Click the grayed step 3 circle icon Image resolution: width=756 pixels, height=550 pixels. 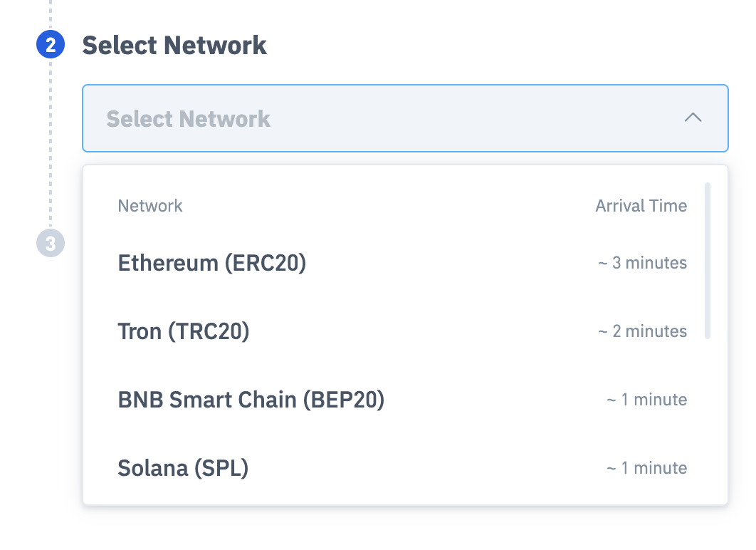coord(51,243)
